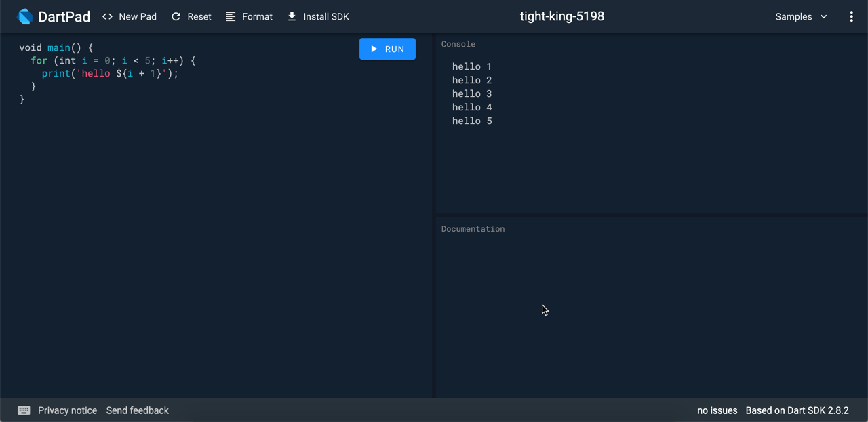The height and width of the screenshot is (422, 868).
Task: Click the Send feedback link
Action: coord(138,410)
